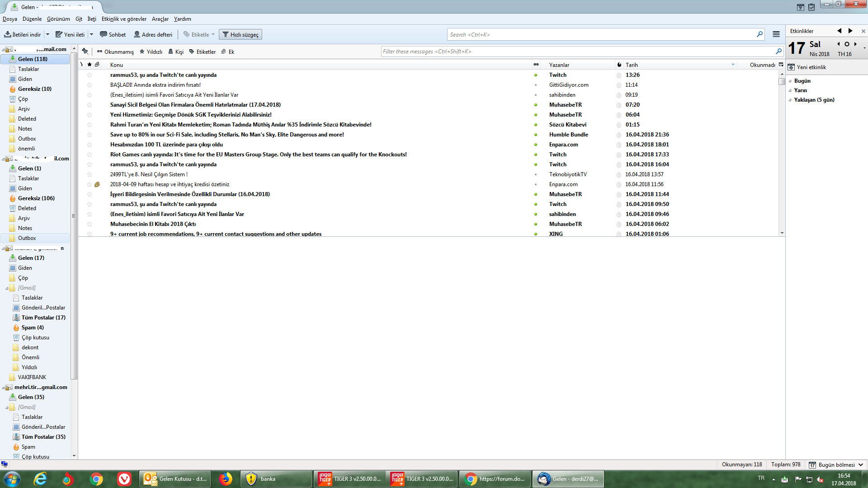This screenshot has width=868, height=488.
Task: Open the Araçlar menu
Action: click(x=160, y=19)
